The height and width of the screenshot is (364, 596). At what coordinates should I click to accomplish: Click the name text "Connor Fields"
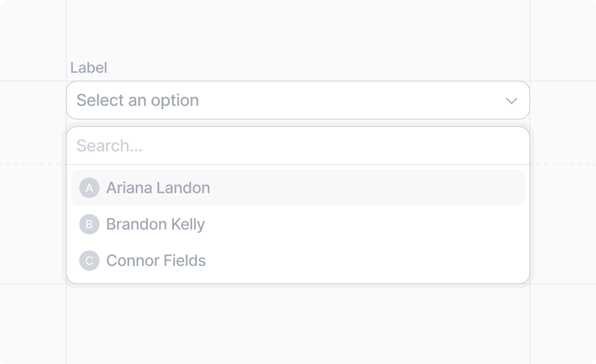(x=156, y=261)
